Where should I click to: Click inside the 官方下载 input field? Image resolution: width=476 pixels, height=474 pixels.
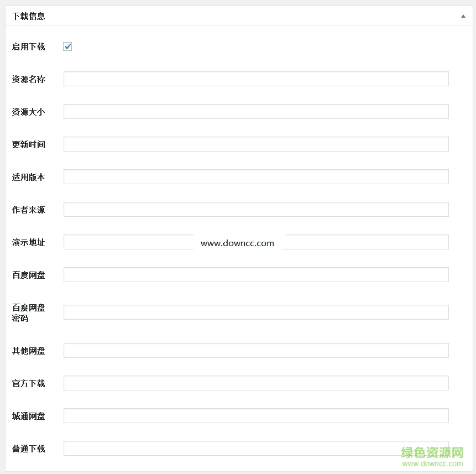pyautogui.click(x=255, y=383)
